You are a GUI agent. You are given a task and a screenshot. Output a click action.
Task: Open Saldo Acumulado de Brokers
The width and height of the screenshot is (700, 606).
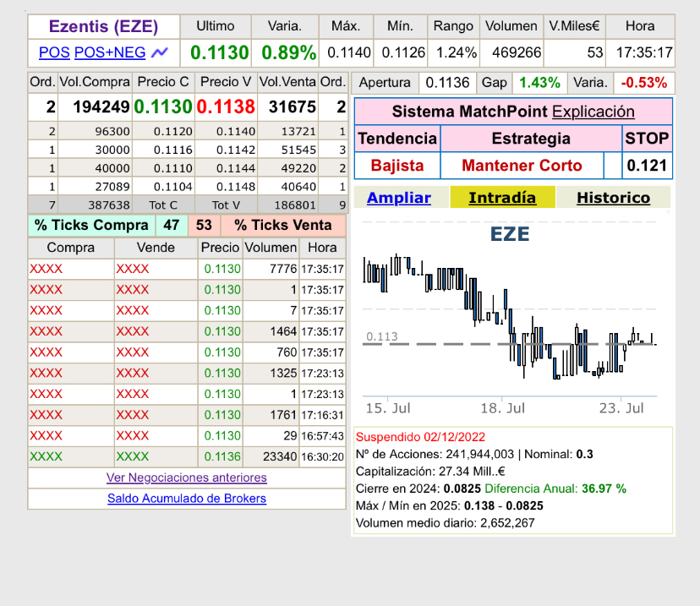tap(187, 499)
